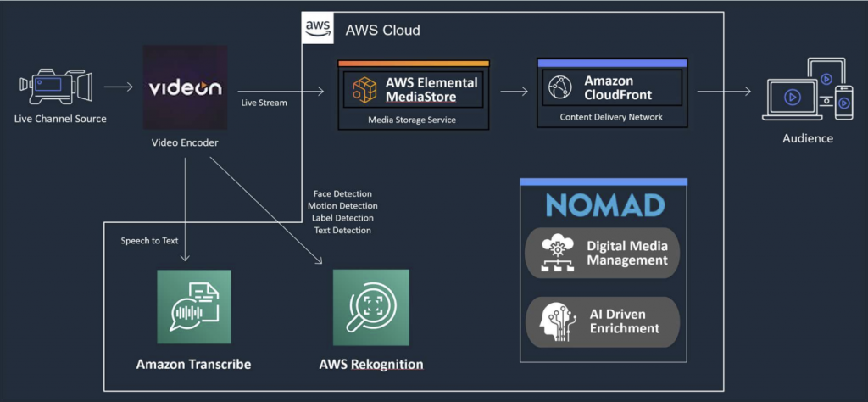Click the 'Video Encoder' label
The image size is (868, 402).
185,142
